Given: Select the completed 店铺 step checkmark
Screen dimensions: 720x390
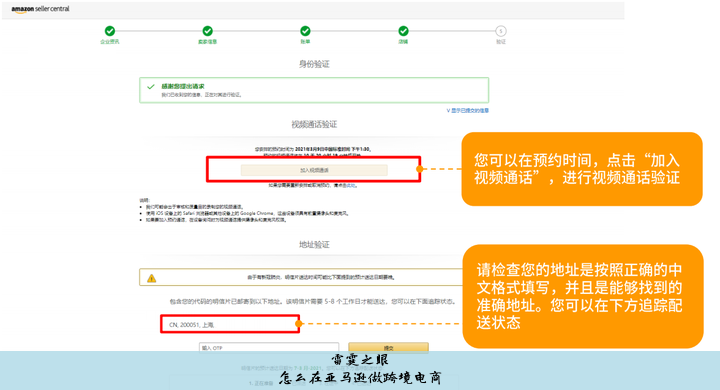Looking at the screenshot, I should [403, 31].
